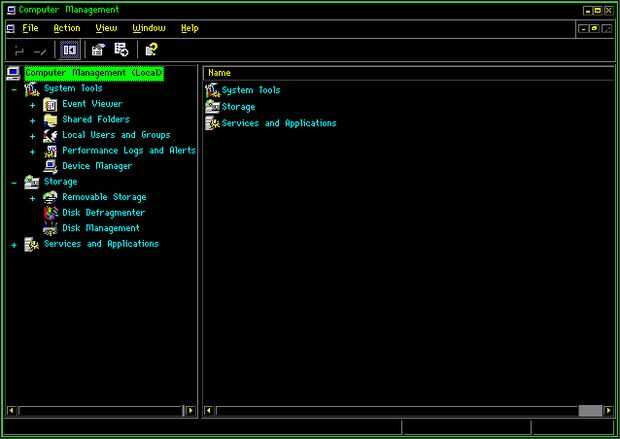Minimize the inner console child window
620x439 pixels.
583,29
